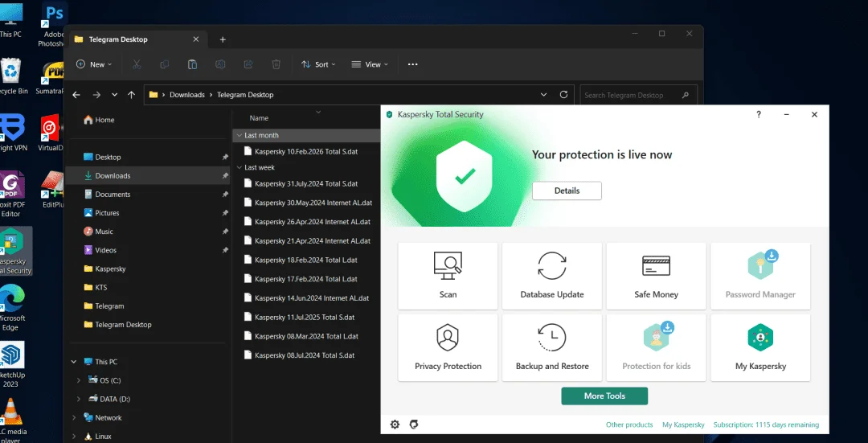Open Safe Money tile
This screenshot has height=443, width=868.
point(656,276)
